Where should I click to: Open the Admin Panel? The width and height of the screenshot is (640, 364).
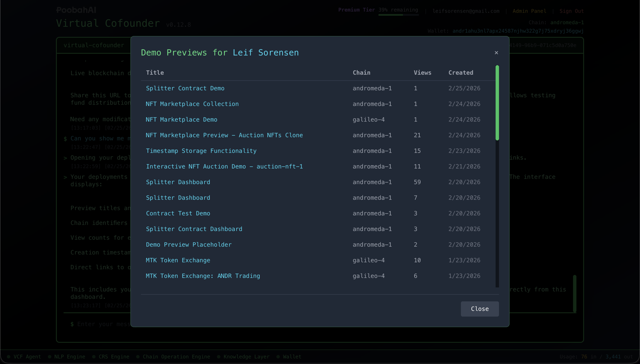[x=530, y=11]
